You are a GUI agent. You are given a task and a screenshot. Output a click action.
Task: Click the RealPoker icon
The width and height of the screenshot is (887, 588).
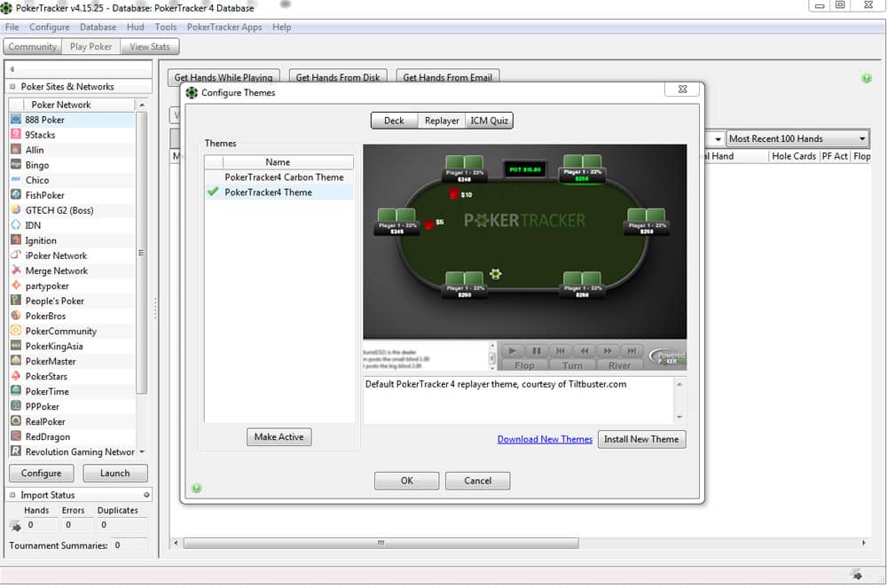16,421
